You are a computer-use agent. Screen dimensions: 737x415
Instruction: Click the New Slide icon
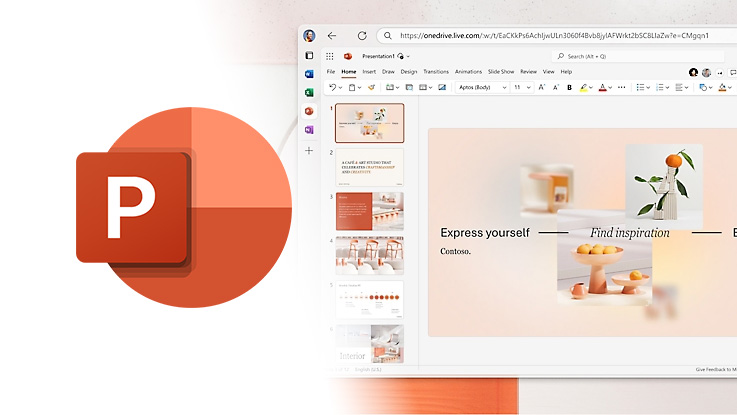pos(389,87)
